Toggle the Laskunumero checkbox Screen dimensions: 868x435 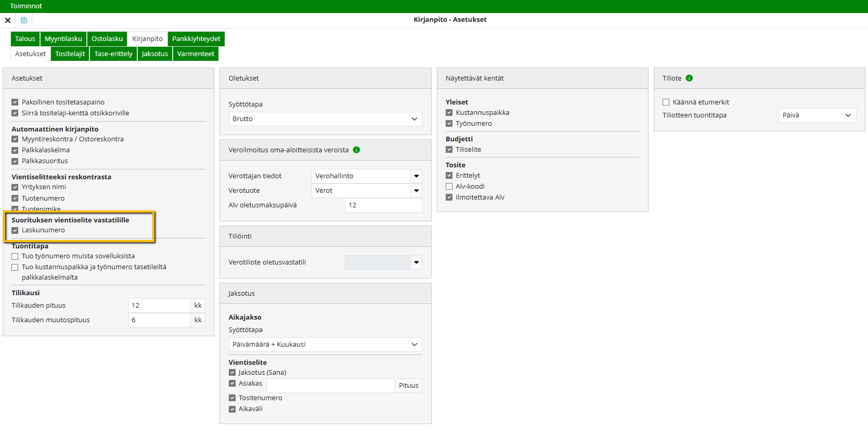tap(15, 230)
